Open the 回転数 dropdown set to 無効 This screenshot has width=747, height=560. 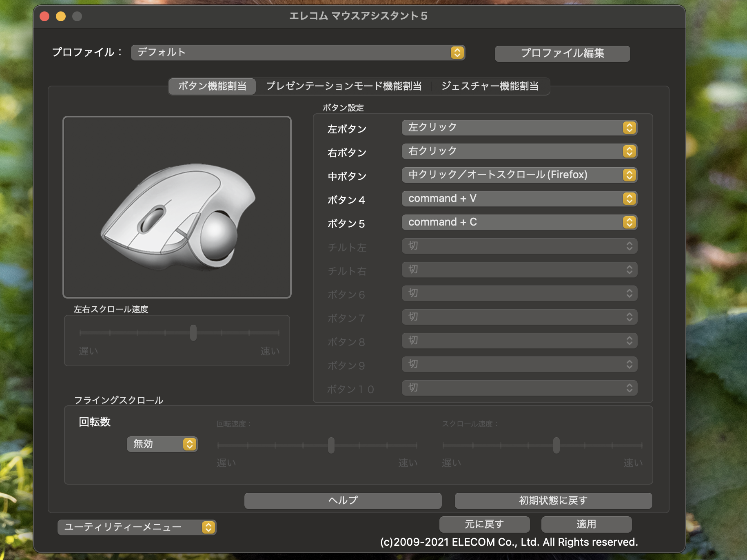coord(162,444)
